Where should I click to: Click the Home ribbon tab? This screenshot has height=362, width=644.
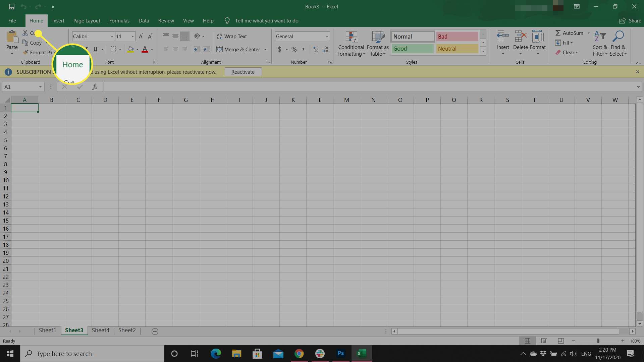[36, 21]
